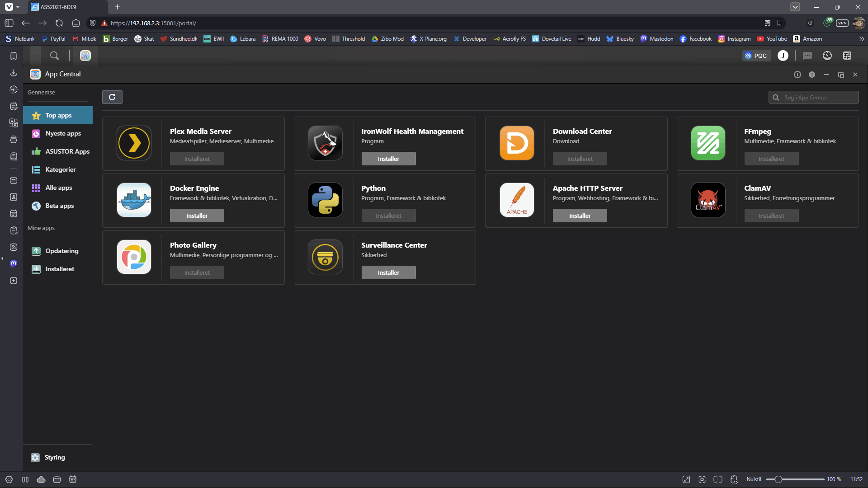Screen dimensions: 868x488
Task: Open the ADM search magnifier icon
Action: tap(54, 56)
